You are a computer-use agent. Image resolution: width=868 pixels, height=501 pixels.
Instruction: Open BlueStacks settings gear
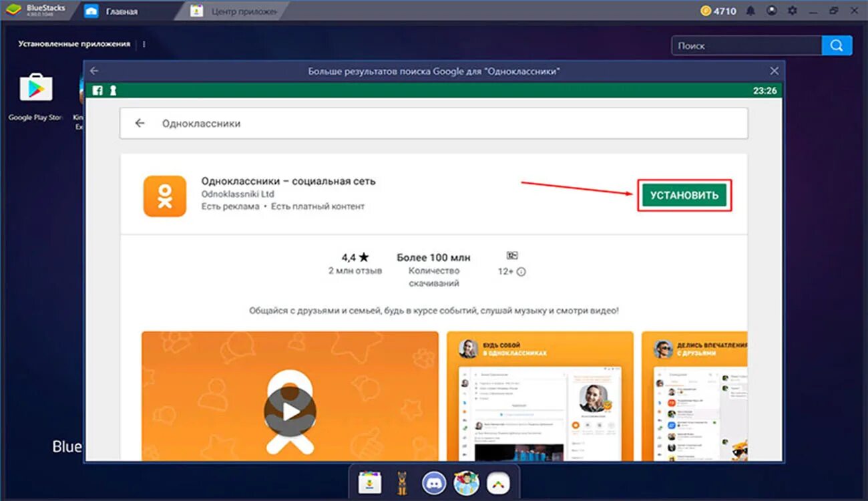(793, 11)
